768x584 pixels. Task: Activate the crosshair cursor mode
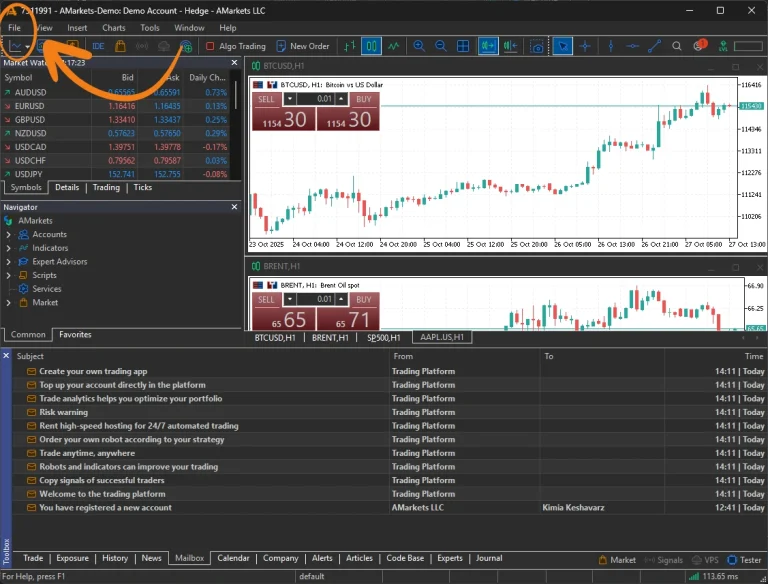pos(585,46)
